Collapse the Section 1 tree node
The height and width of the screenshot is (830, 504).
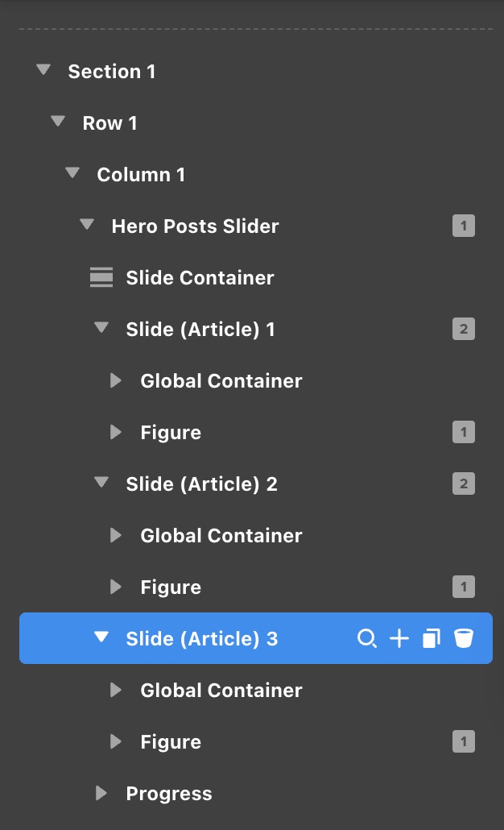click(x=43, y=71)
